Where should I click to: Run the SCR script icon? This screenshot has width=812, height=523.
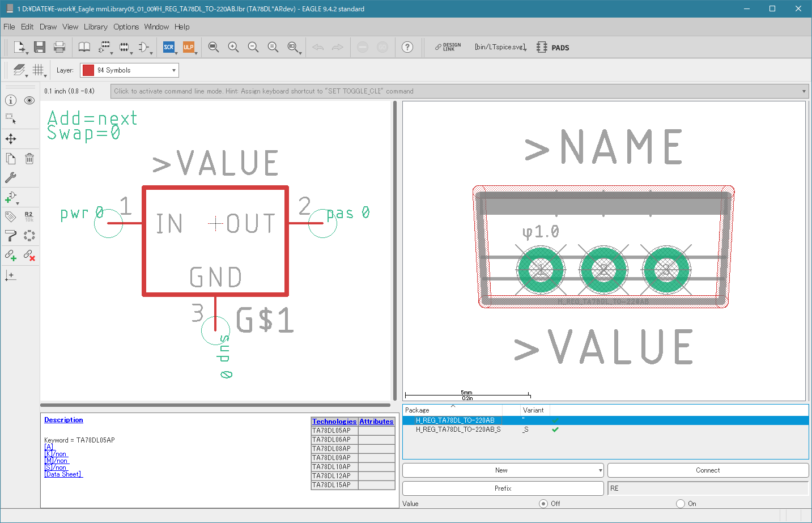tap(168, 47)
